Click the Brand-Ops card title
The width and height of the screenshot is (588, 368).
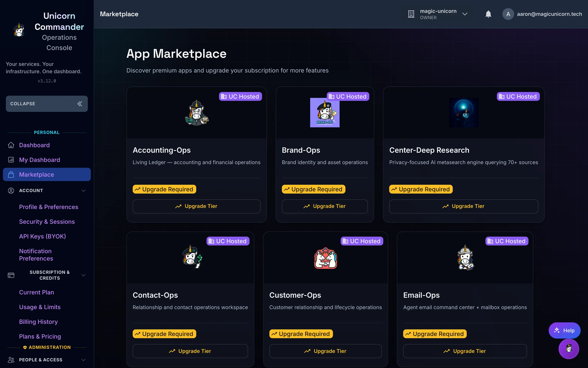coord(301,150)
